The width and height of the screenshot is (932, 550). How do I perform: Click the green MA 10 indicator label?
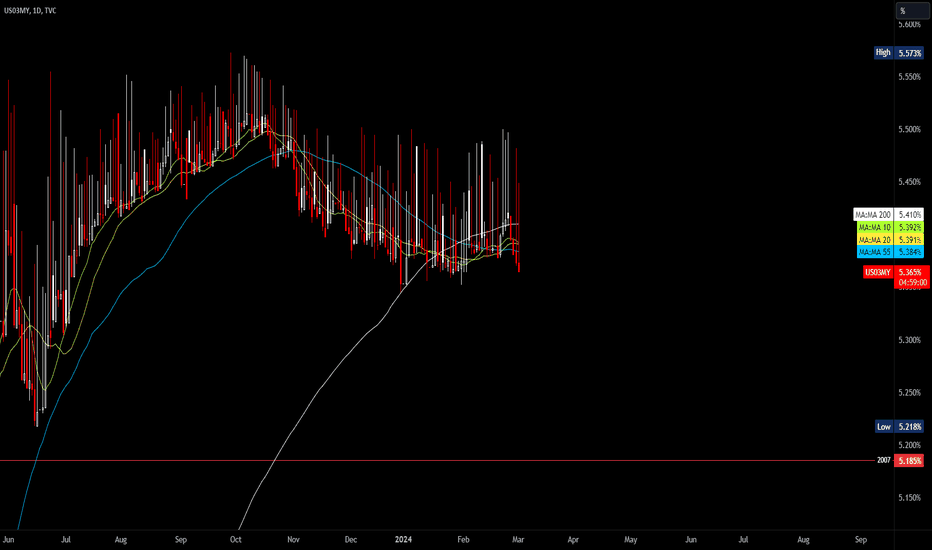pyautogui.click(x=874, y=227)
